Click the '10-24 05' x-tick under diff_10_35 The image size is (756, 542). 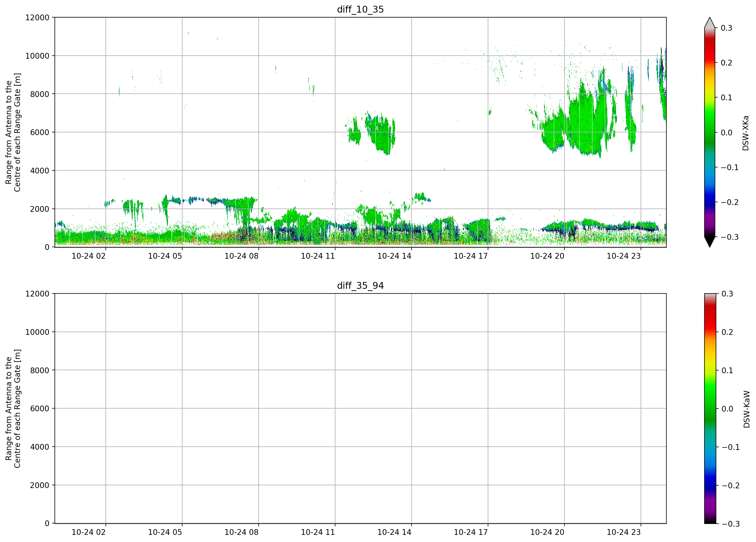(x=165, y=256)
